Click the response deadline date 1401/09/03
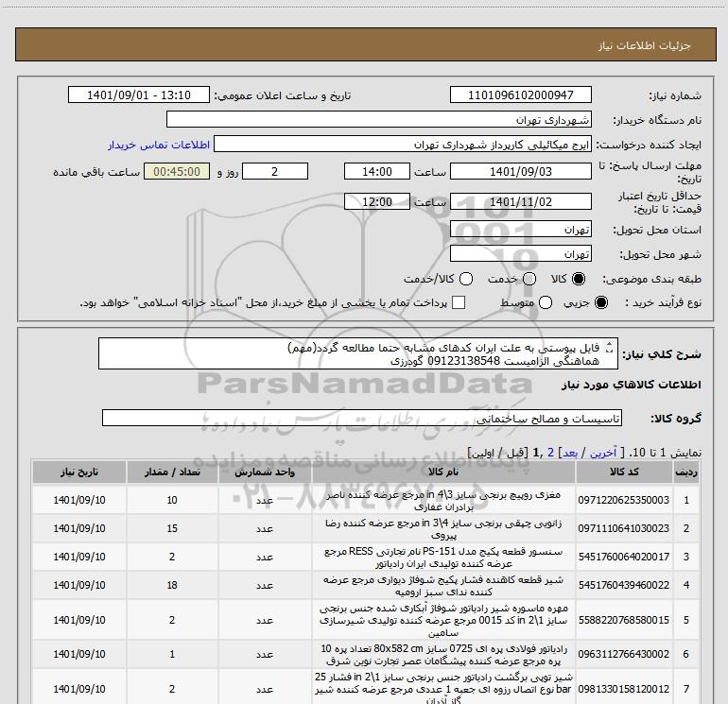This screenshot has width=728, height=704. (x=520, y=171)
